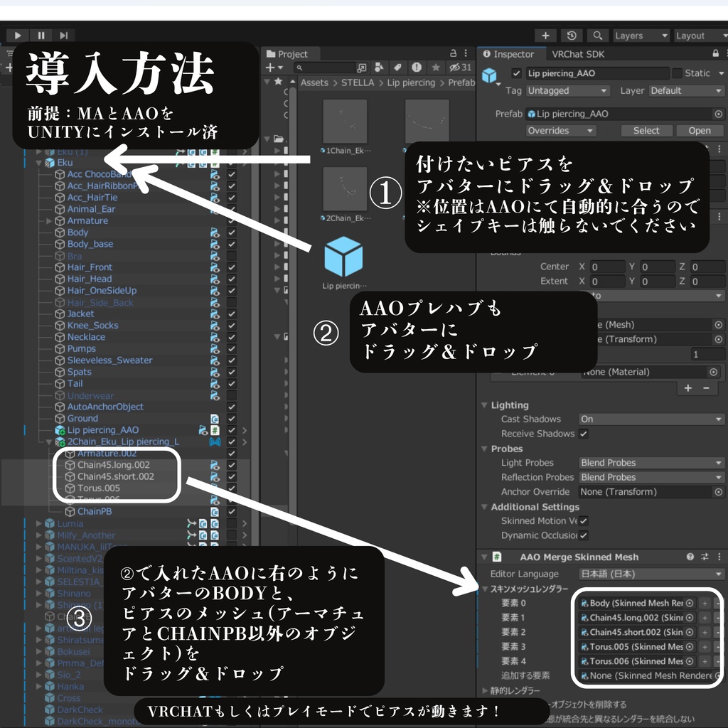Collapse the Lighting section

pyautogui.click(x=485, y=405)
